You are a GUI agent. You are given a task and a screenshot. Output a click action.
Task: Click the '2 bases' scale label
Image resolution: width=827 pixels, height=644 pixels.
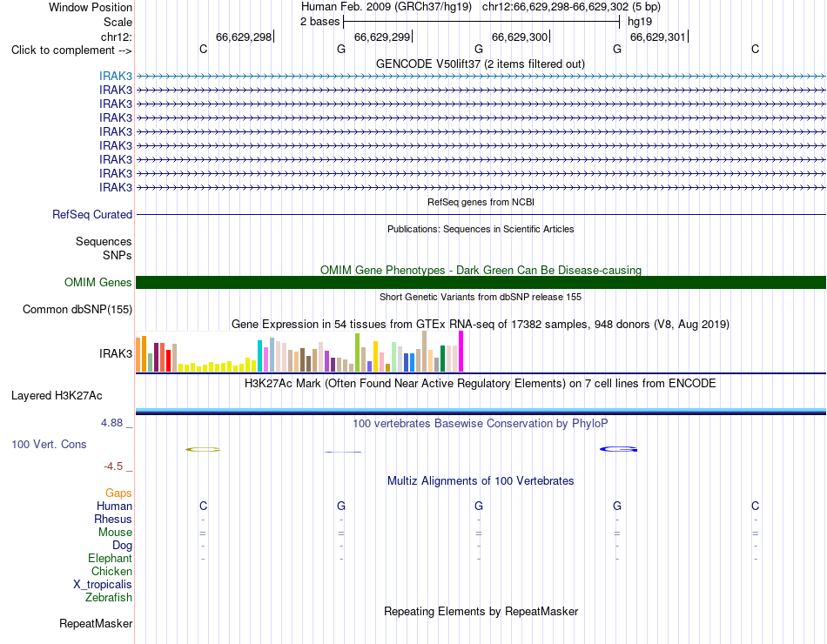pyautogui.click(x=319, y=22)
